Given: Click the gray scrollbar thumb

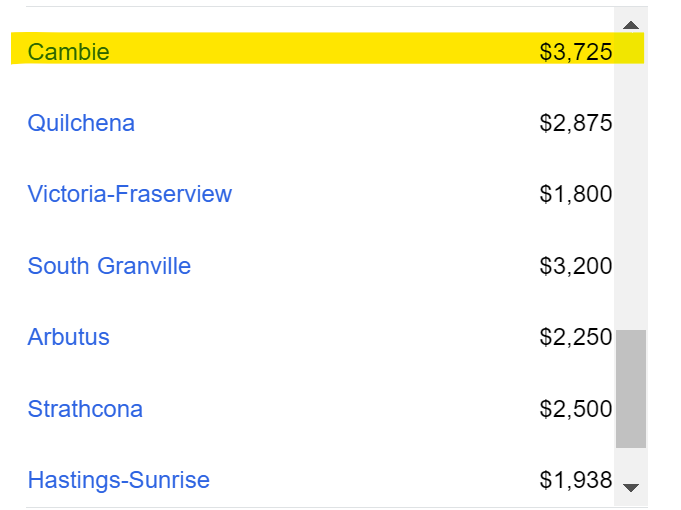Looking at the screenshot, I should (x=631, y=388).
